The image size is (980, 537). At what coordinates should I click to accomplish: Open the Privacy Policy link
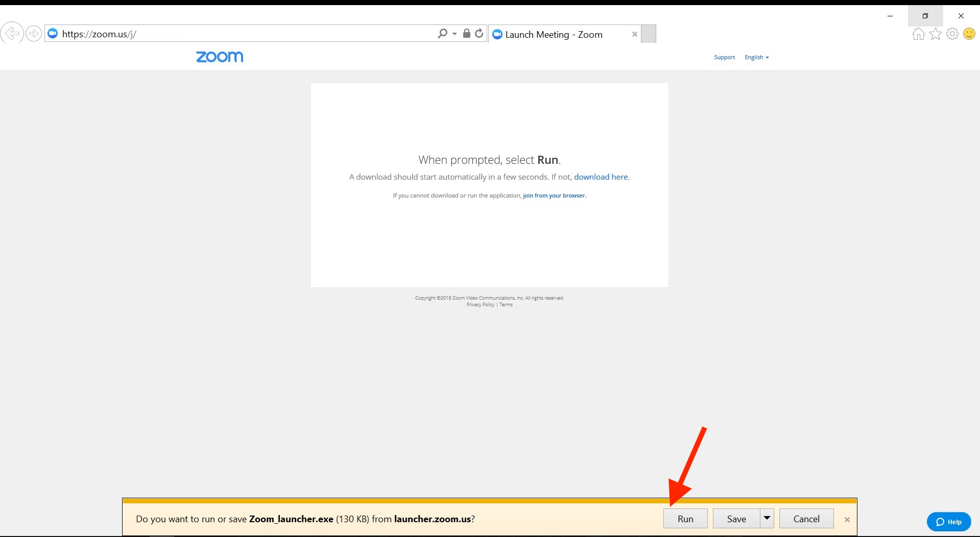481,305
